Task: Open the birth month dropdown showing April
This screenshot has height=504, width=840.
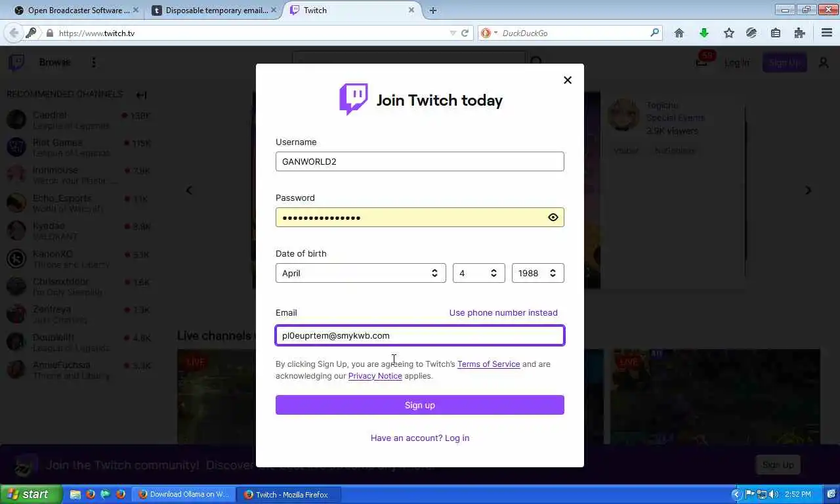Action: pos(360,273)
